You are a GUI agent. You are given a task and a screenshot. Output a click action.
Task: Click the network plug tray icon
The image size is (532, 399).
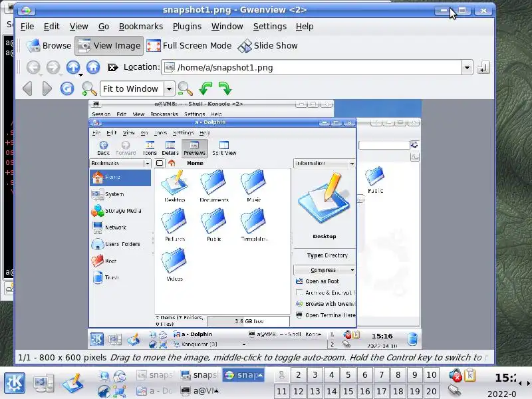[x=455, y=390]
